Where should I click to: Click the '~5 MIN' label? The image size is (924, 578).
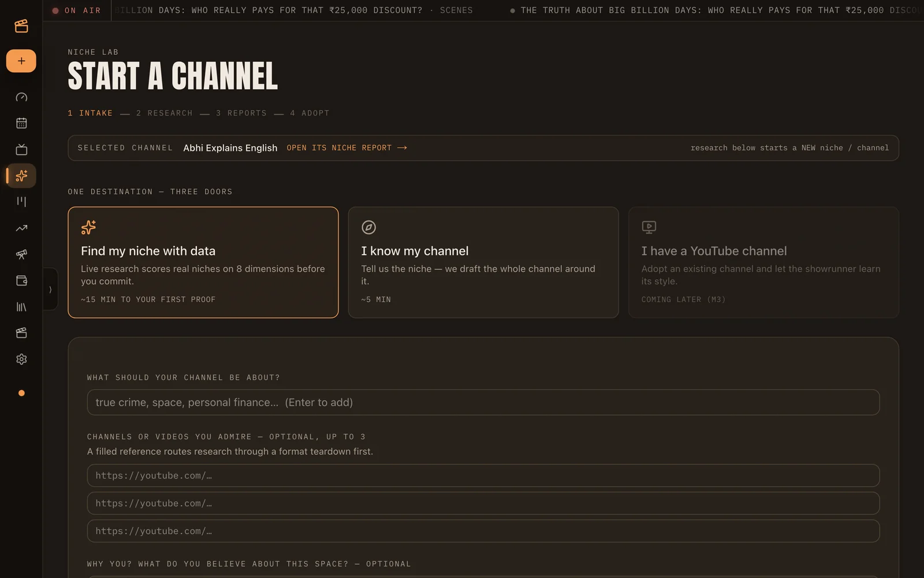(x=376, y=299)
